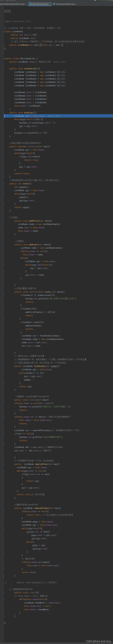The width and height of the screenshot is (113, 644).
Task: Collapse the contains method fold marker
Action: coord(4,146)
